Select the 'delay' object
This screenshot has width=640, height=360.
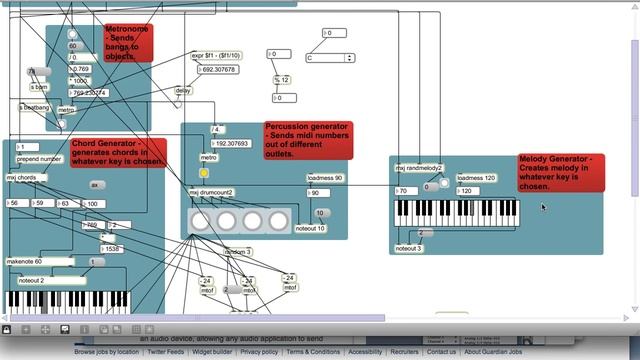pos(183,91)
